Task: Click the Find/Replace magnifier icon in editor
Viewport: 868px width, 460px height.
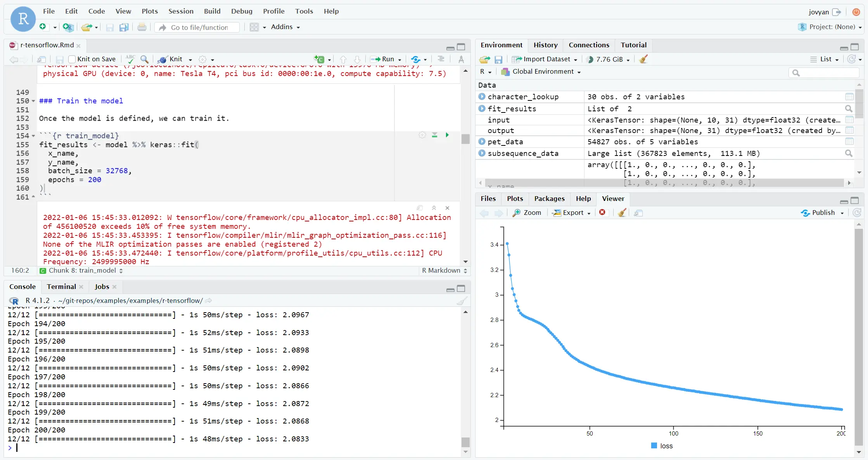Action: 144,59
